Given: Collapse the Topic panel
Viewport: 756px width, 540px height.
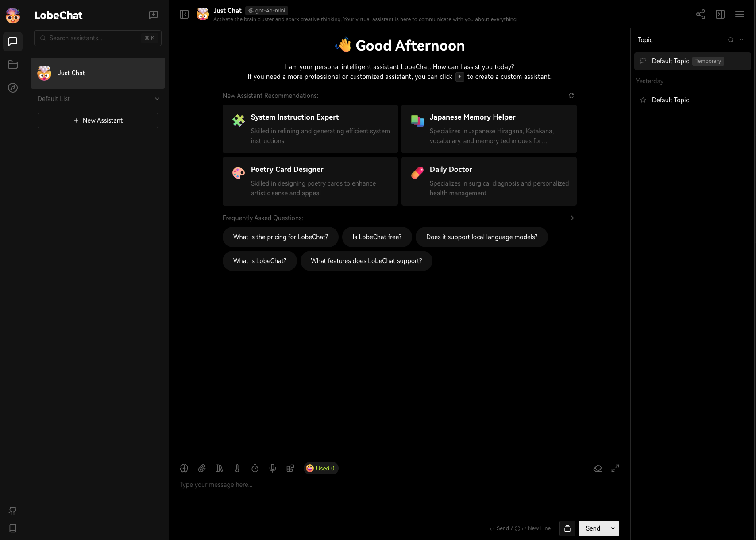Looking at the screenshot, I should (720, 14).
